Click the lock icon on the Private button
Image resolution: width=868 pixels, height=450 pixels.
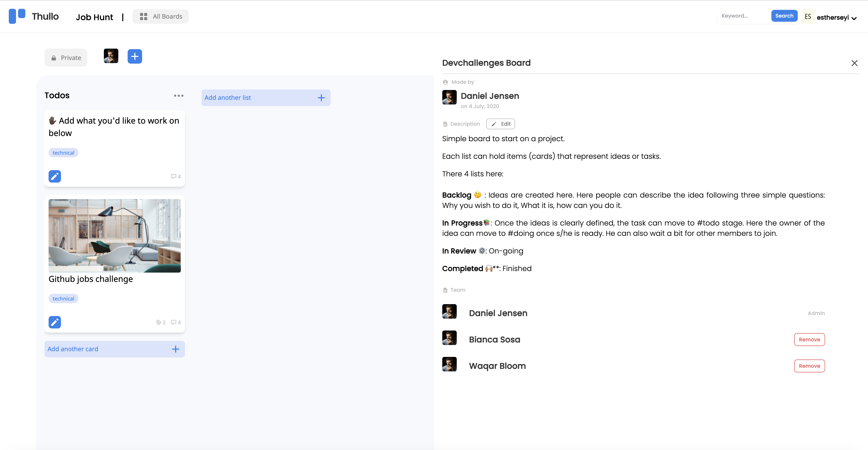point(54,58)
